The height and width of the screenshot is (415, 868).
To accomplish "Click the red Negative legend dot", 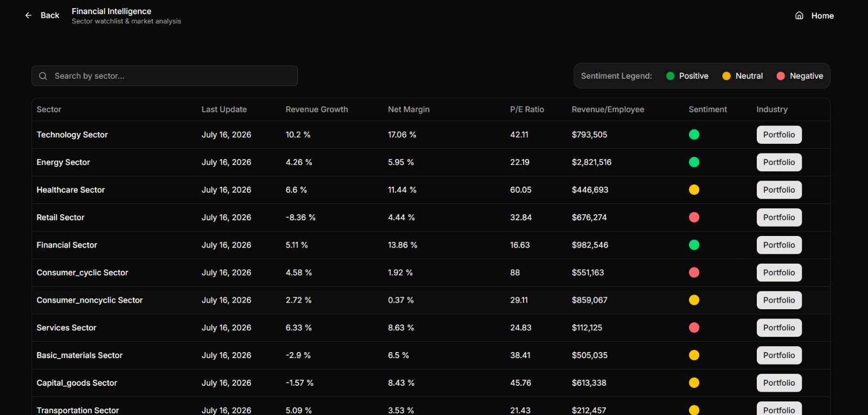I will [x=781, y=76].
